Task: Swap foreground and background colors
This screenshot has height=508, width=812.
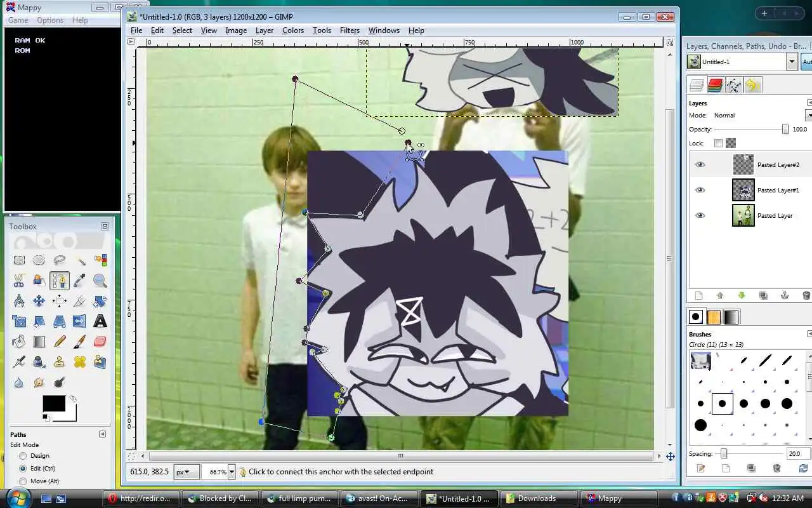Action: [x=73, y=399]
